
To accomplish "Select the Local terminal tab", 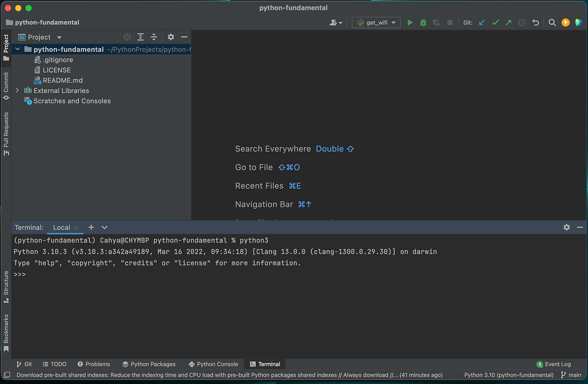I will tap(61, 227).
